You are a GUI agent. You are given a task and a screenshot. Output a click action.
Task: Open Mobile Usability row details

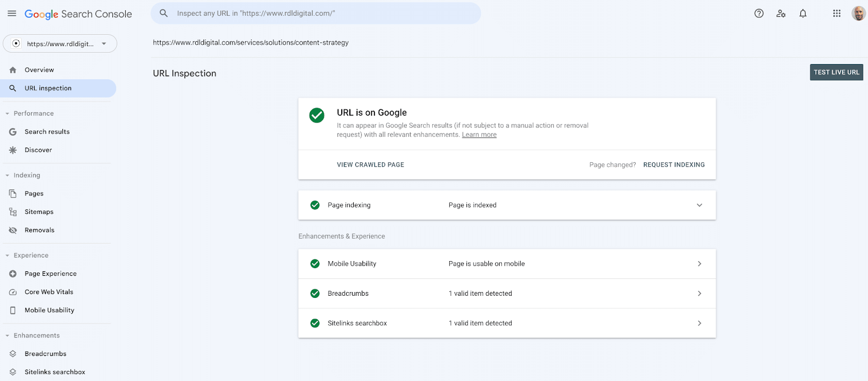coord(699,264)
